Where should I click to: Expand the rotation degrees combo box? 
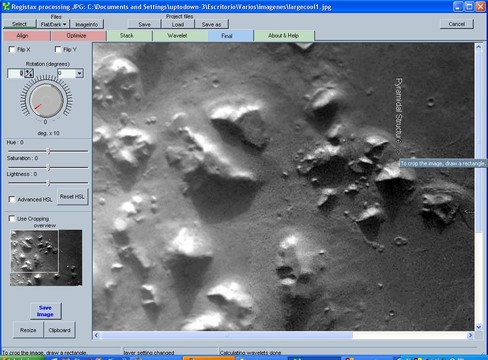[79, 73]
